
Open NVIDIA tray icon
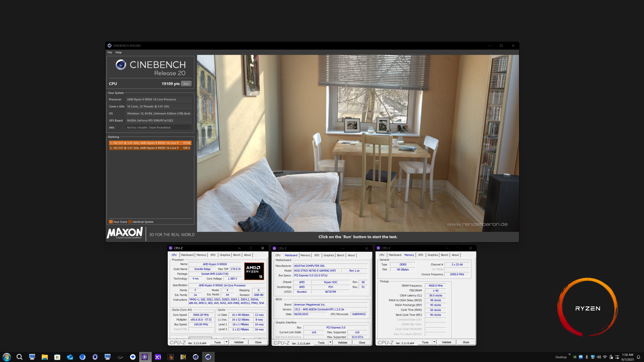(575, 357)
